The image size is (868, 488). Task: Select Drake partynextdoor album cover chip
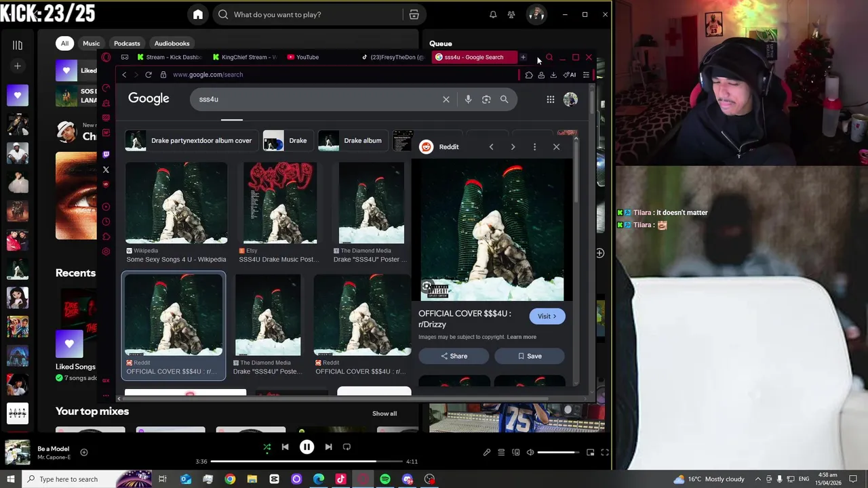coord(191,141)
